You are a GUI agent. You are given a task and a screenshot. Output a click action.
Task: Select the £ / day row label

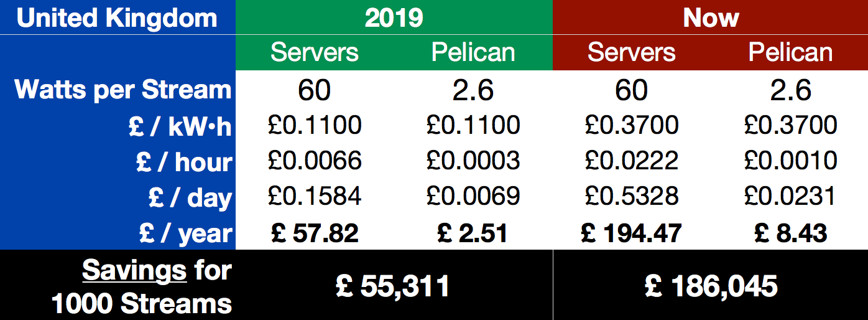click(x=190, y=197)
